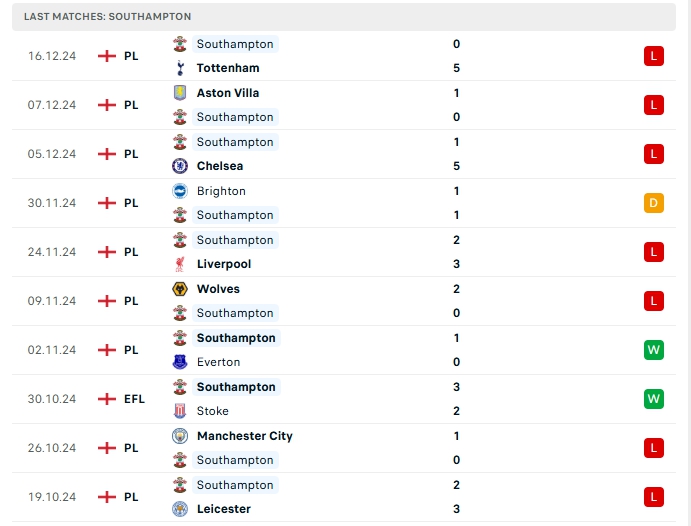Click the Wolves club badge icon
Screen dimensions: 691x526
tap(180, 289)
